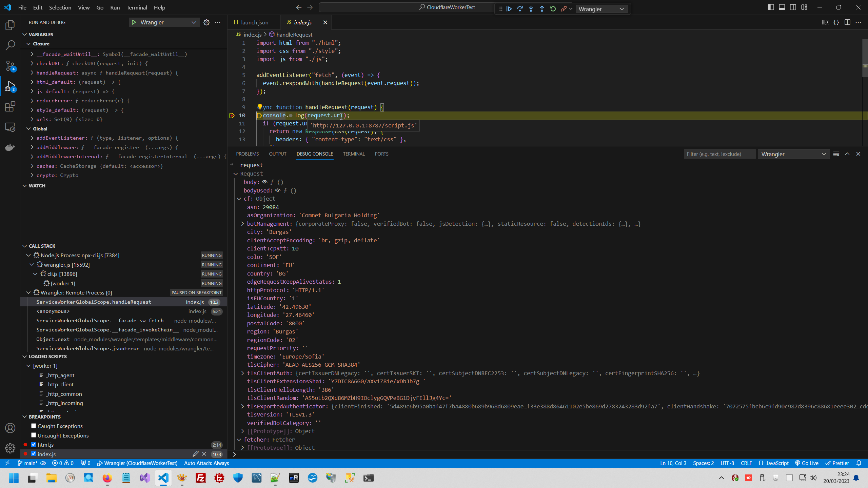Click the Continue debug toolbar button

pyautogui.click(x=509, y=9)
